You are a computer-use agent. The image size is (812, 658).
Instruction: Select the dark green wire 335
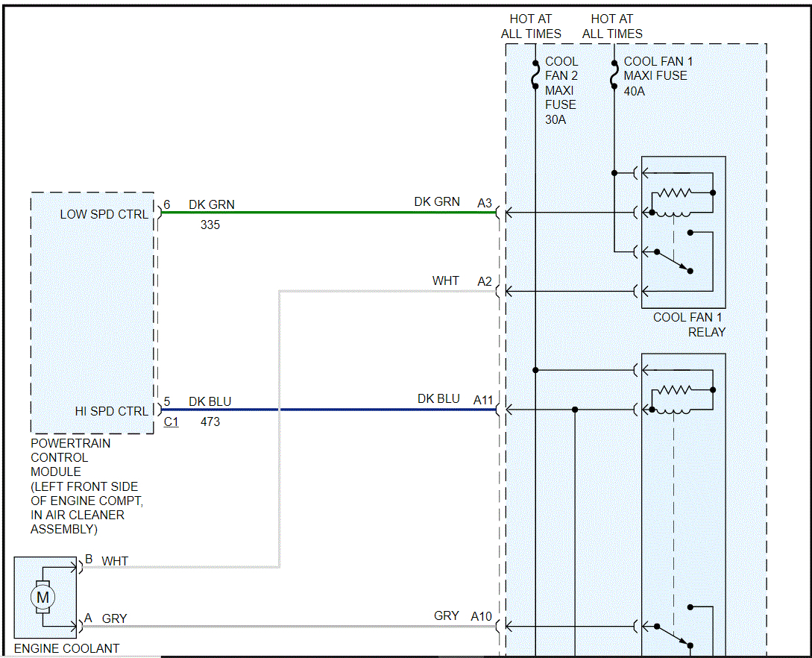click(x=329, y=213)
